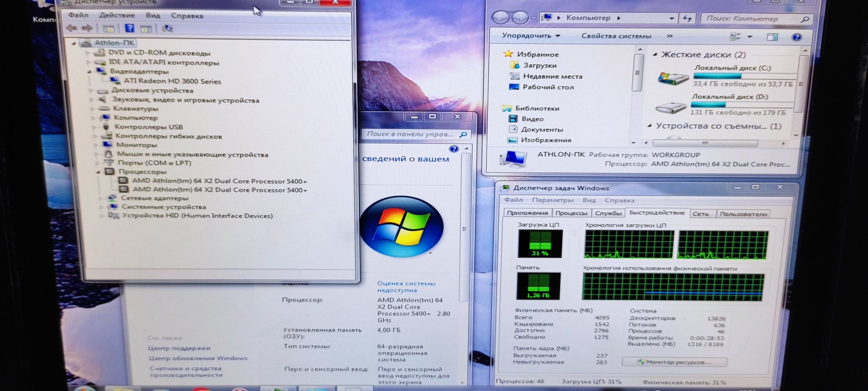Screen dimensions: 868x391
Task: Click Загрузка ЦП 31% gauge
Action: [x=540, y=243]
